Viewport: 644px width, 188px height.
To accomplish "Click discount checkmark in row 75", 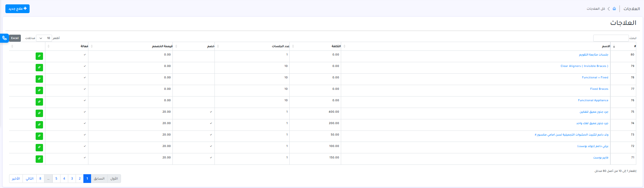I will pos(211,112).
